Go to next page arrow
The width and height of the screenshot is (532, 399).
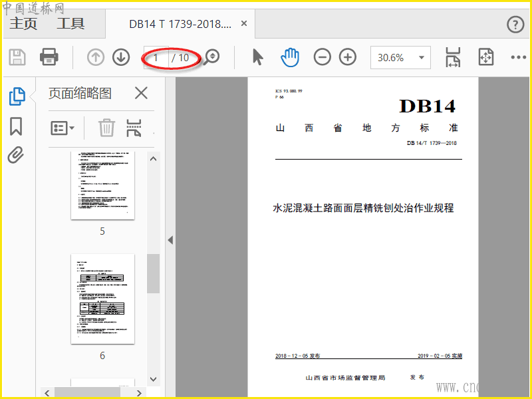click(121, 57)
